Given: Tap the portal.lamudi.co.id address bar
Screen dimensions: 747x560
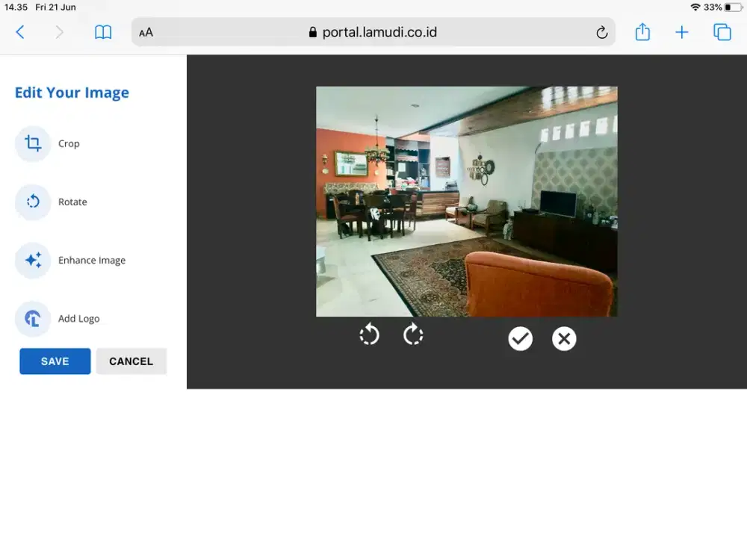Looking at the screenshot, I should pos(372,33).
